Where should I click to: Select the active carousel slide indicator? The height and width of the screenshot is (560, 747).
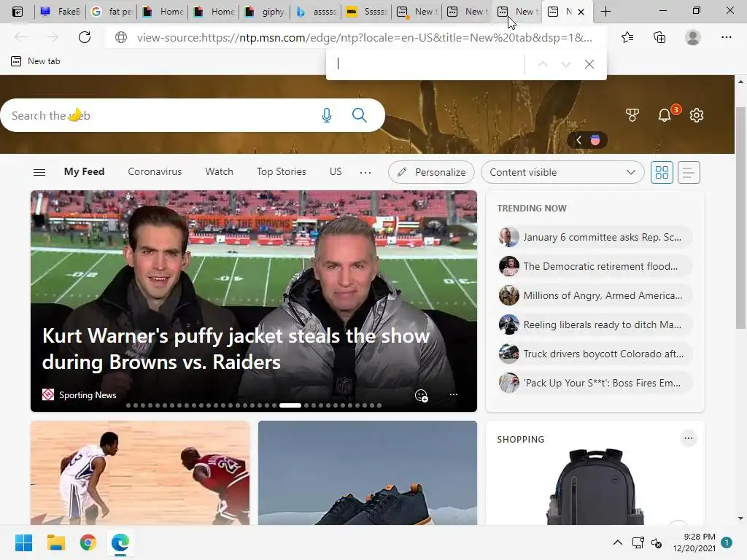pyautogui.click(x=290, y=405)
